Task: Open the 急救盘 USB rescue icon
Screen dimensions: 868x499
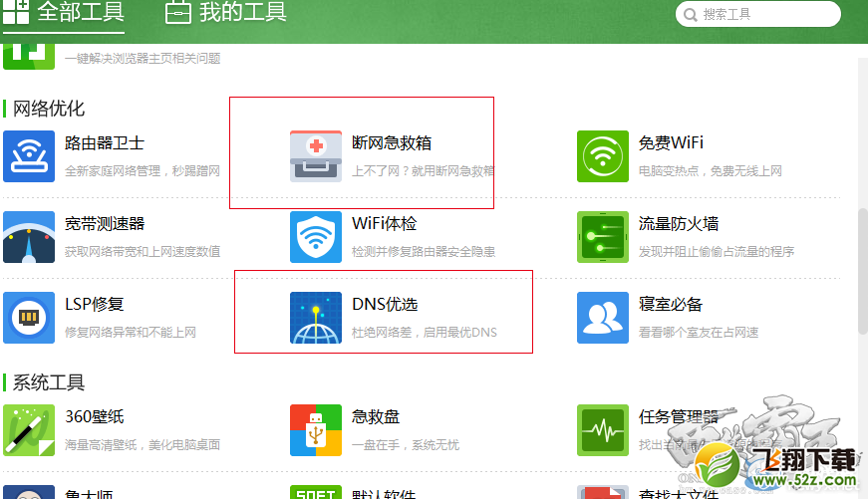Action: 316,429
